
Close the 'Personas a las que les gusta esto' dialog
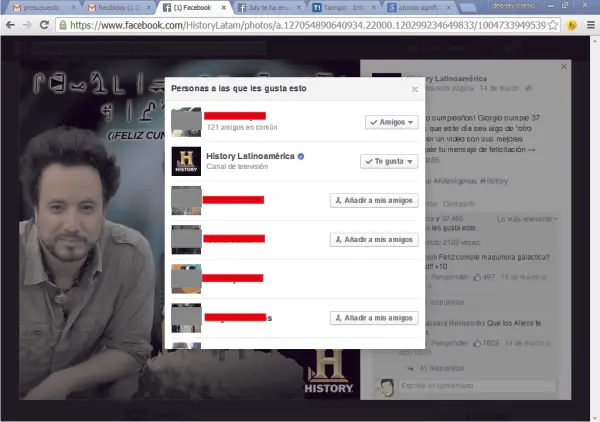[x=414, y=89]
